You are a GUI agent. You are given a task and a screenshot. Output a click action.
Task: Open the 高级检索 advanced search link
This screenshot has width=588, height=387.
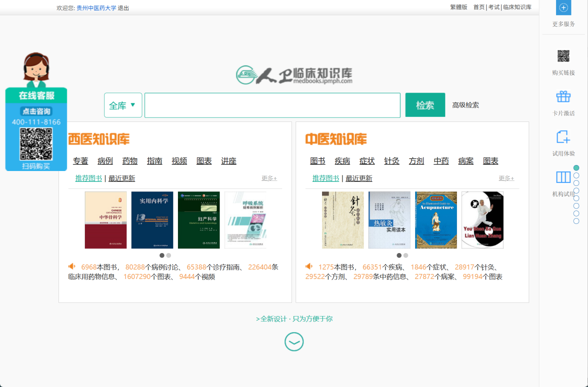(x=465, y=105)
